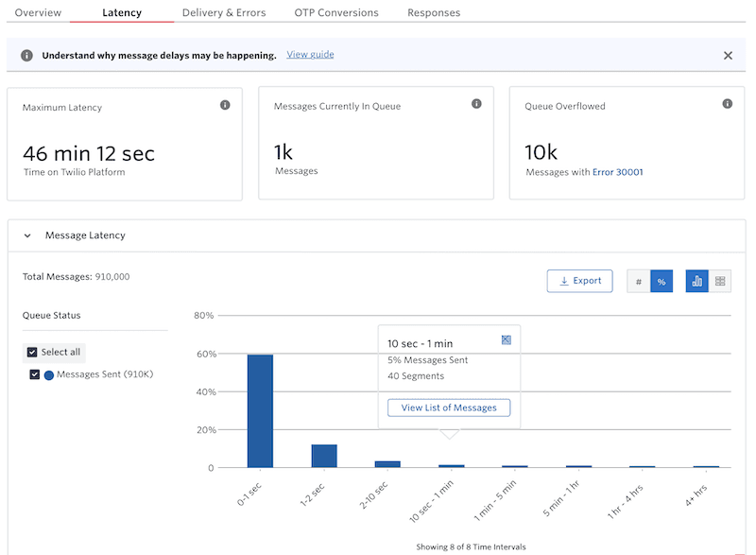Open the Maximum Latency info tooltip
Image resolution: width=756 pixels, height=555 pixels.
pyautogui.click(x=225, y=105)
